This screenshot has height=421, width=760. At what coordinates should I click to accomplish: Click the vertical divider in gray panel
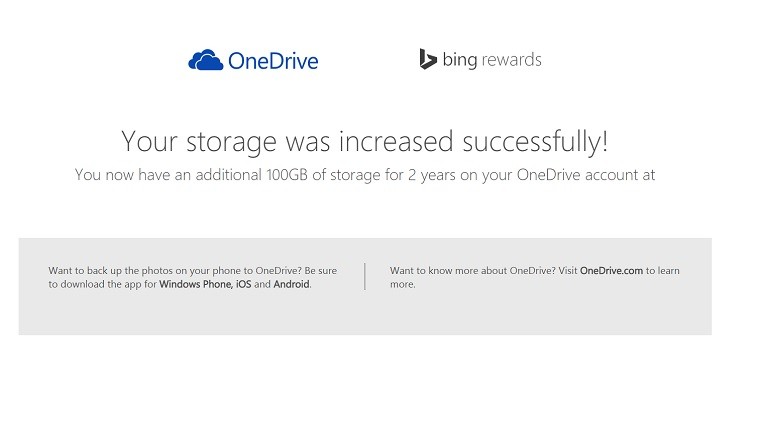pos(364,277)
